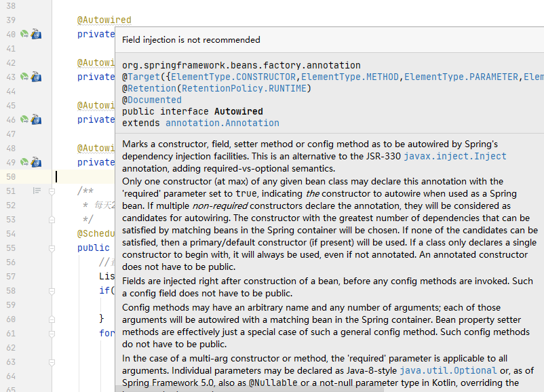Click the green bean navigation icon on line 49
The width and height of the screenshot is (544, 392).
(24, 162)
